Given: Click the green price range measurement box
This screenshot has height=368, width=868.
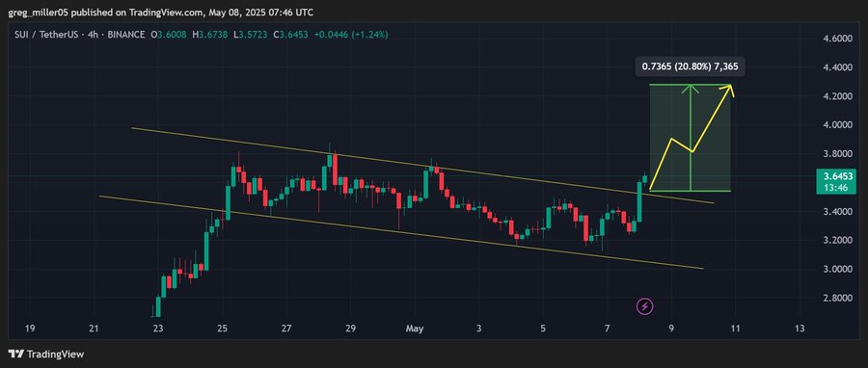Looking at the screenshot, I should [x=690, y=138].
